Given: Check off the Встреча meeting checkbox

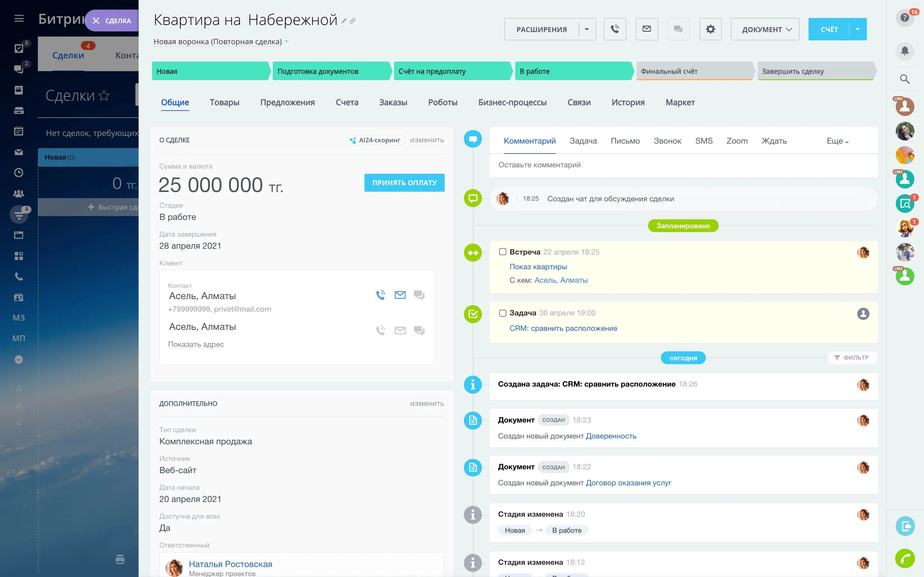Looking at the screenshot, I should tap(502, 252).
